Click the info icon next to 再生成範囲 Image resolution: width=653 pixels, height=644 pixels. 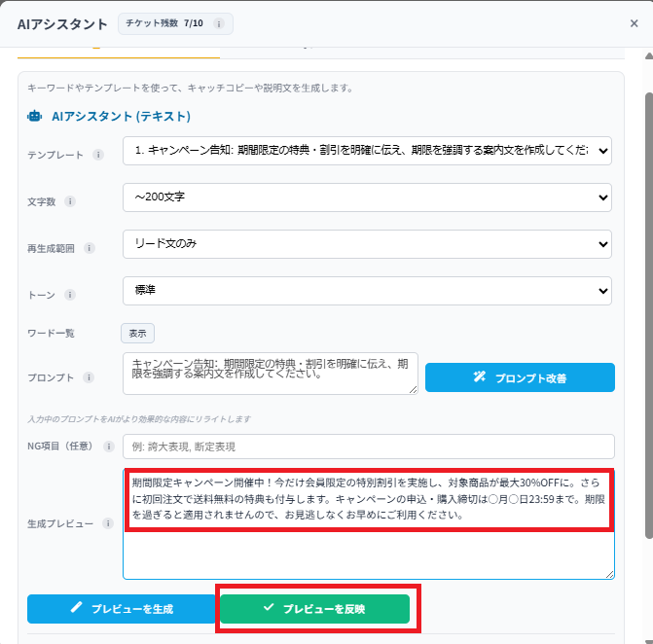click(90, 248)
